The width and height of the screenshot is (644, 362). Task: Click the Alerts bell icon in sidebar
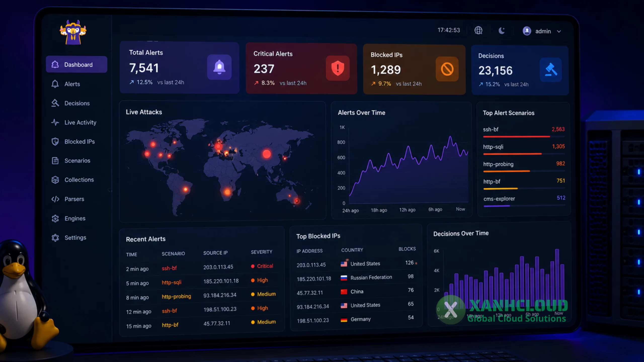(55, 84)
